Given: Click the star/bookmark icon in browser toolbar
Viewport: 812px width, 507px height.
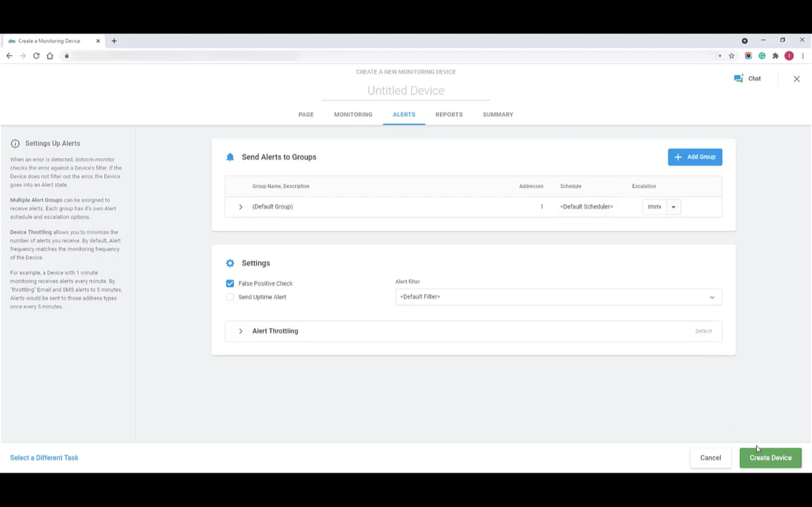Looking at the screenshot, I should tap(732, 55).
